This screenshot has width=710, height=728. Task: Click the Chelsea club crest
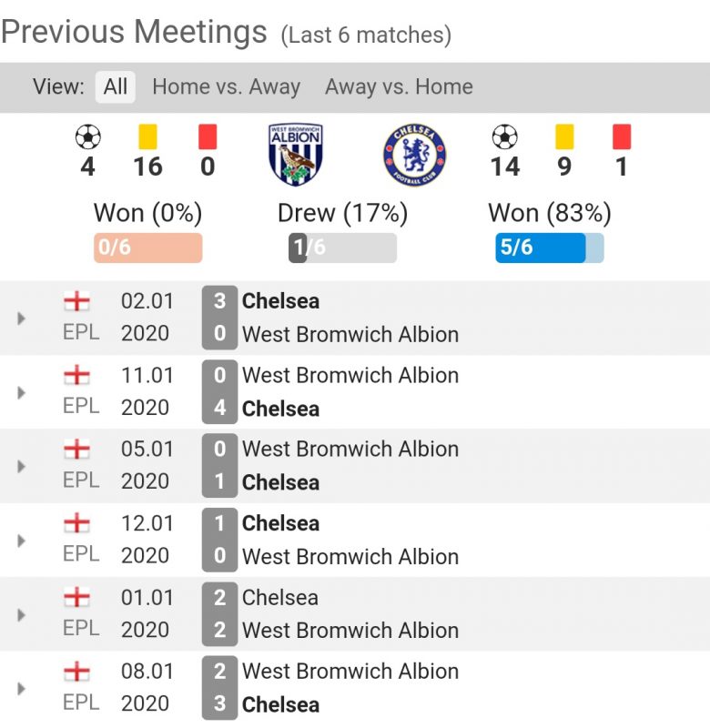[x=414, y=156]
